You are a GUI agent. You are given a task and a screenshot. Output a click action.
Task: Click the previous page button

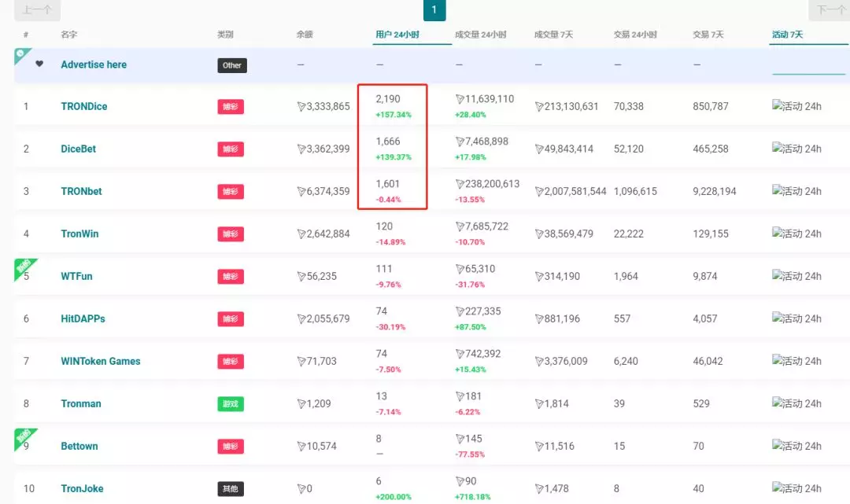[x=37, y=9]
